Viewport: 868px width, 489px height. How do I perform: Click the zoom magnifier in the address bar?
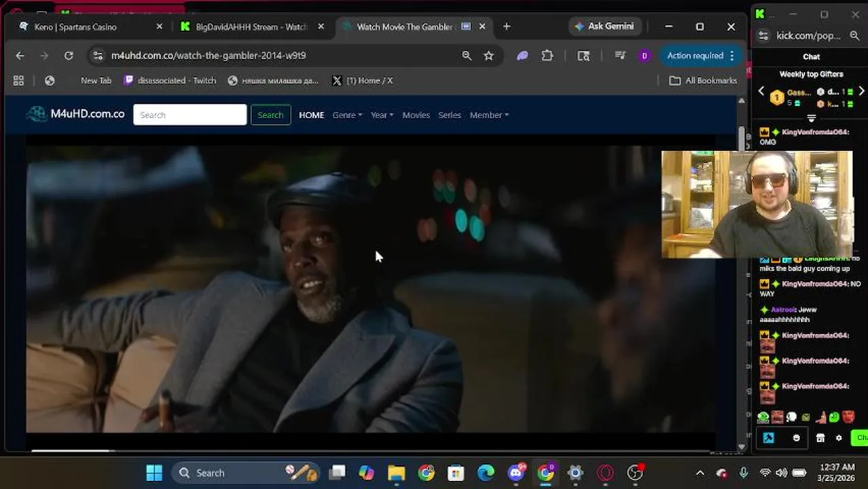pos(467,56)
